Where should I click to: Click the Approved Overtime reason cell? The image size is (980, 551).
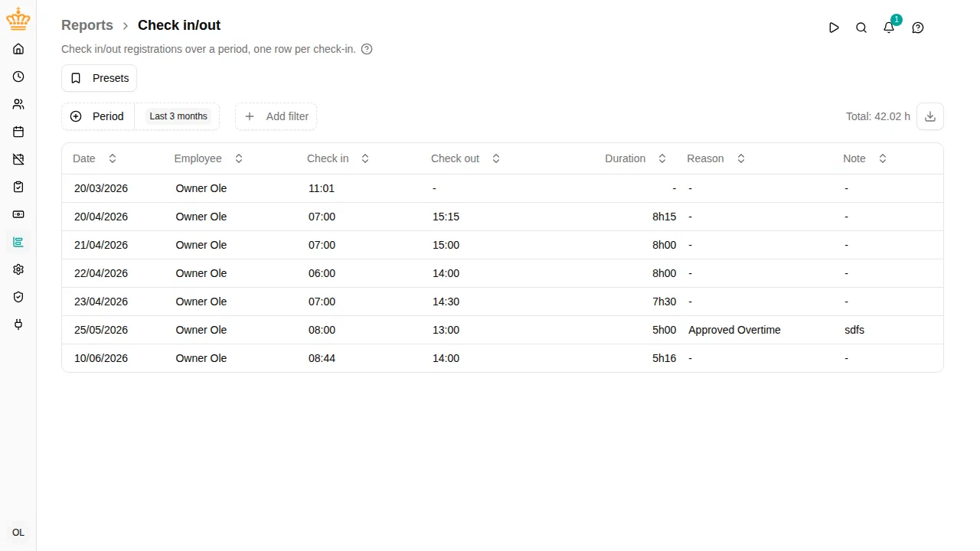coord(734,330)
